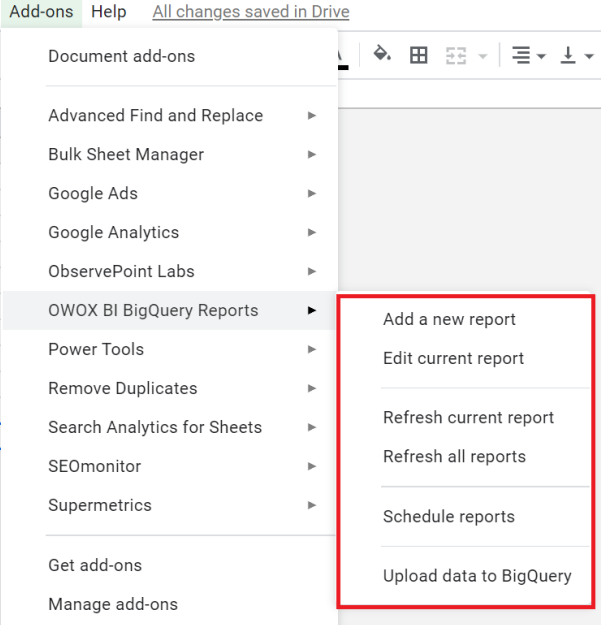Screen dimensions: 601x625
Task: Click the borders grid icon
Action: (x=418, y=55)
